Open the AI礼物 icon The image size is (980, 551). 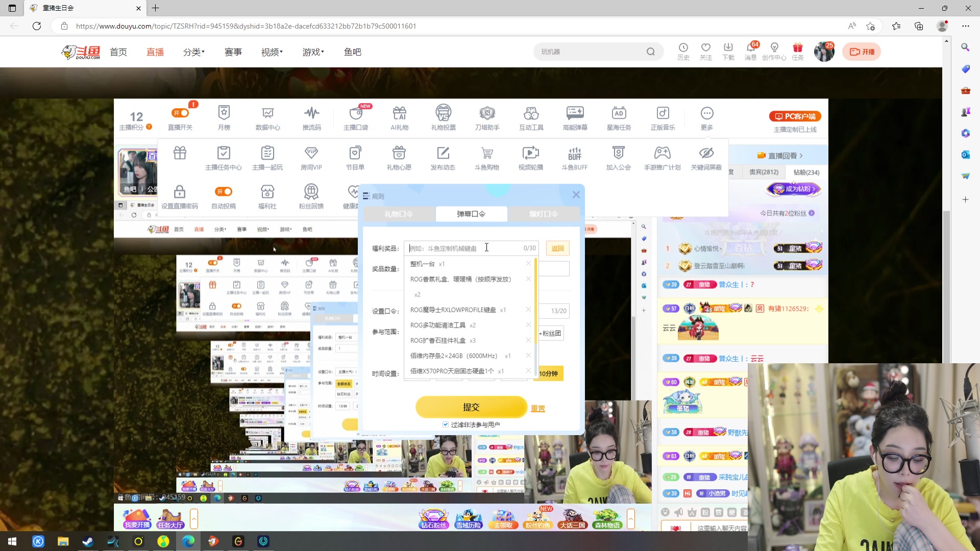tap(400, 117)
